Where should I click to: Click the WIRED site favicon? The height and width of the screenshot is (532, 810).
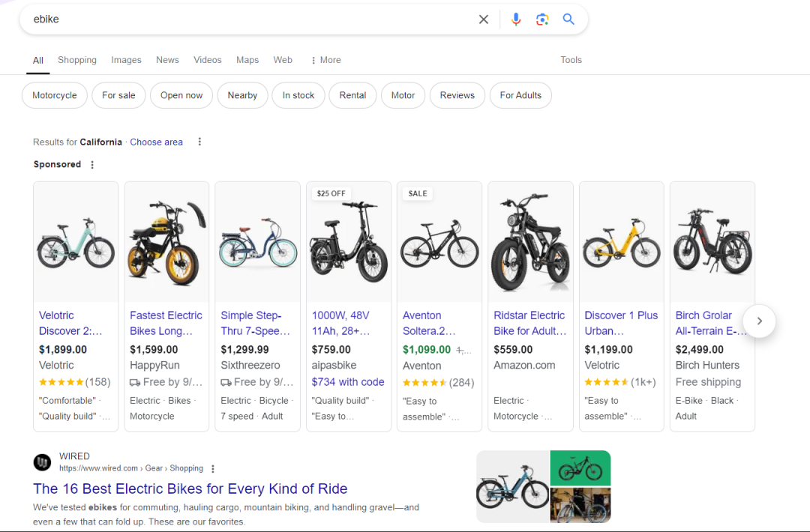pyautogui.click(x=43, y=462)
